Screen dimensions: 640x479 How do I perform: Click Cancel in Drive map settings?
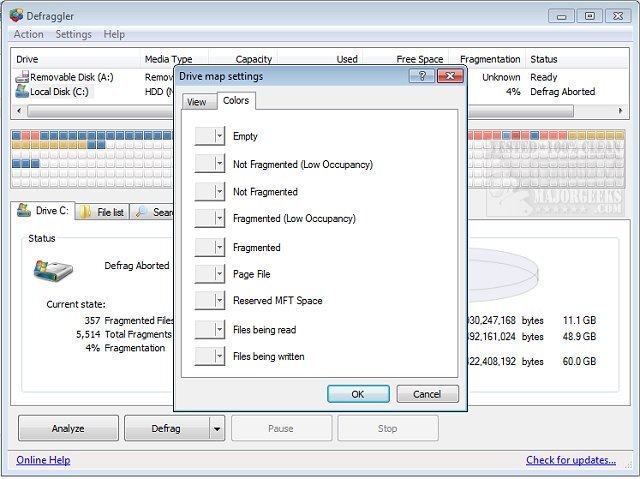427,394
